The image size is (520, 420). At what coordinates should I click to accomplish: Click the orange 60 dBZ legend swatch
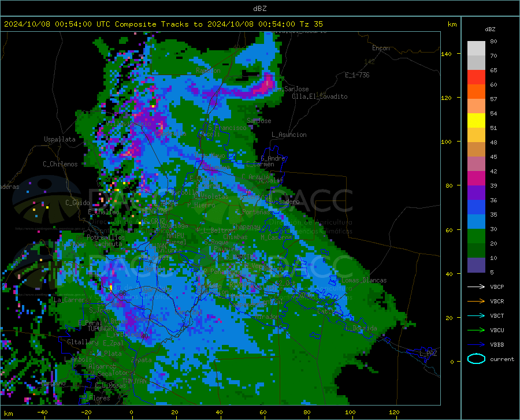click(x=476, y=92)
